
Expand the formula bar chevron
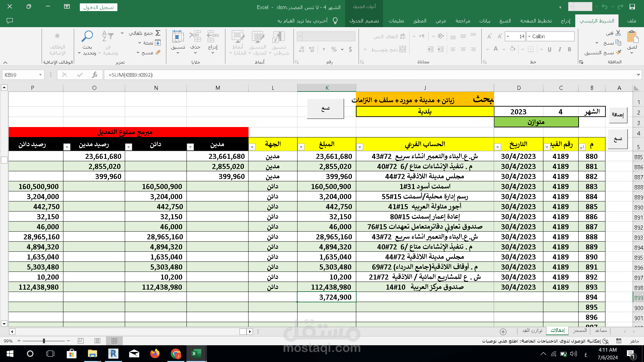[x=638, y=75]
